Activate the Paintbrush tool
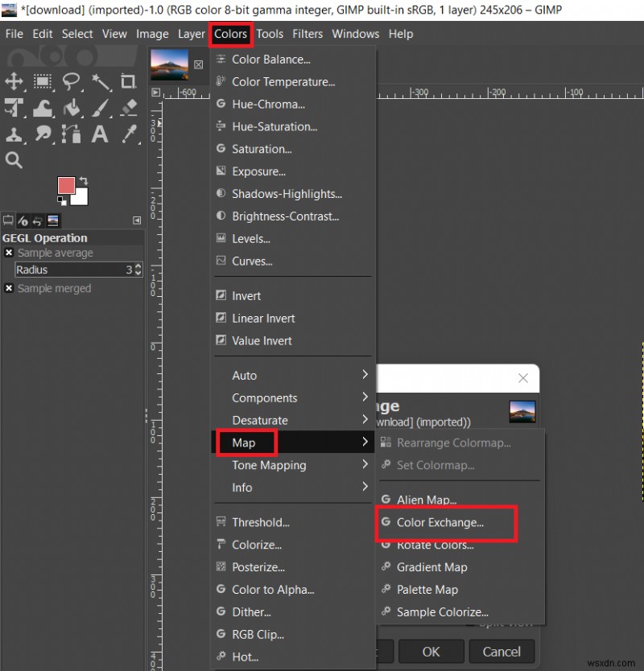The height and width of the screenshot is (671, 644). click(x=100, y=108)
